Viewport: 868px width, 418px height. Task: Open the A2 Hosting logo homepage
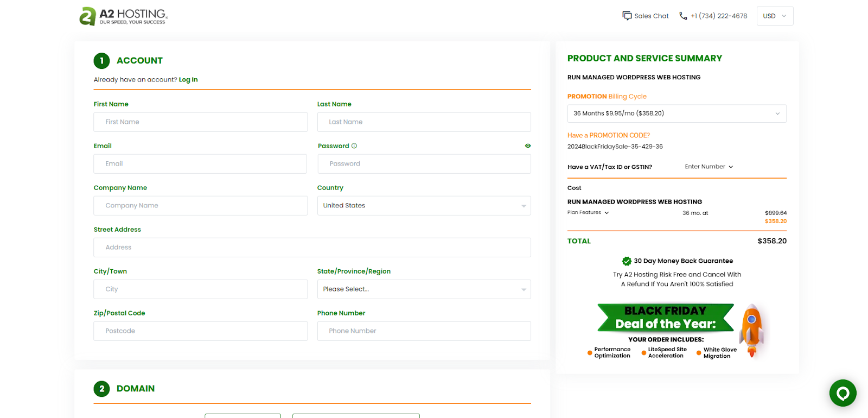click(124, 16)
